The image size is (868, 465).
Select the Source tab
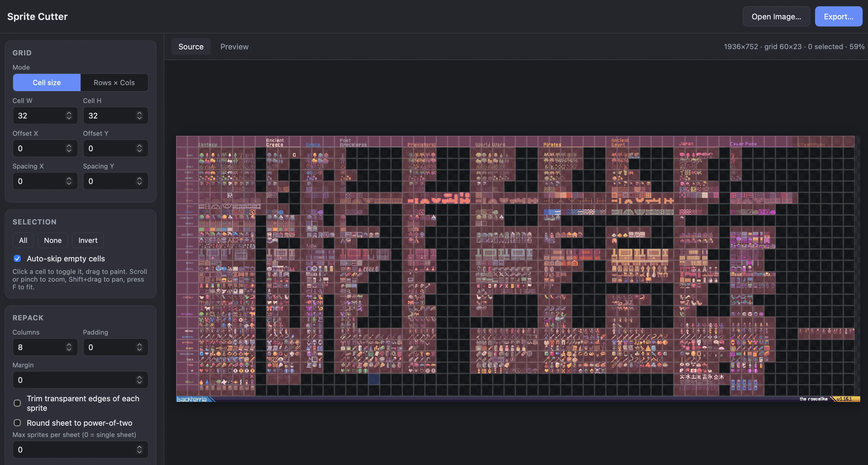coord(191,46)
